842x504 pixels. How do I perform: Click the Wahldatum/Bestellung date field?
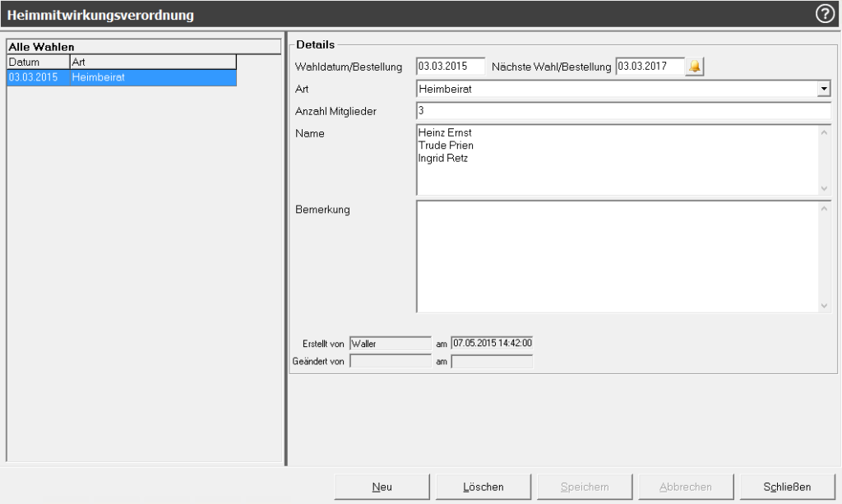click(451, 67)
